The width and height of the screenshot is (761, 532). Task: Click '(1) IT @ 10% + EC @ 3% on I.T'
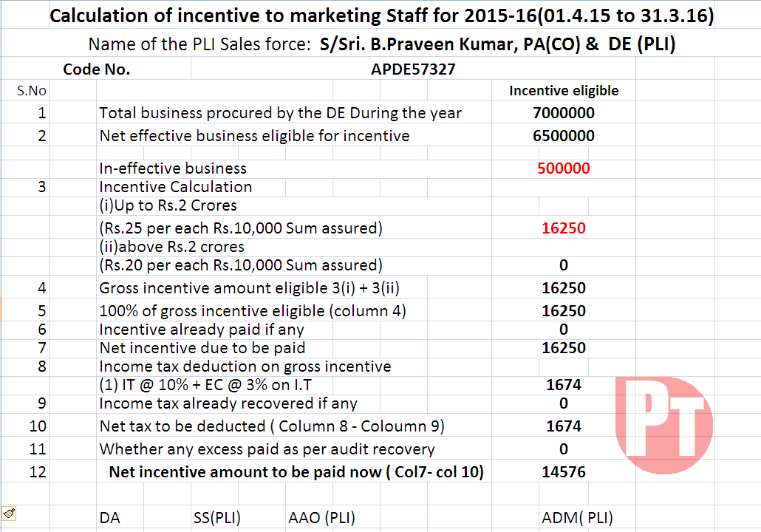click(x=205, y=385)
